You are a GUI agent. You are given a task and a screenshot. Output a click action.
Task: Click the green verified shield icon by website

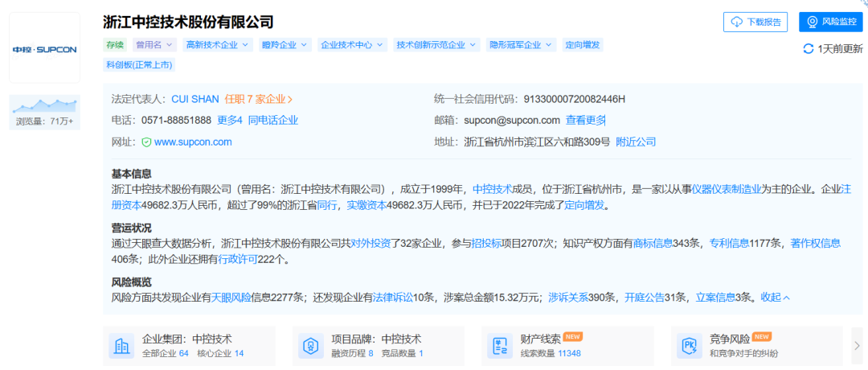(147, 142)
